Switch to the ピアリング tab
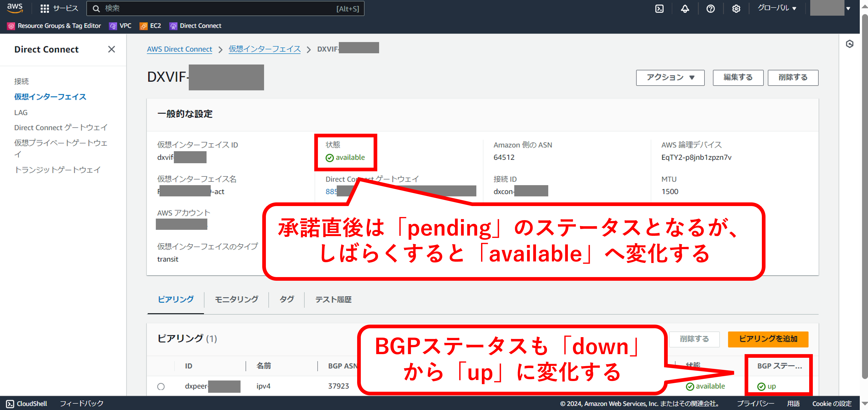 pyautogui.click(x=175, y=299)
